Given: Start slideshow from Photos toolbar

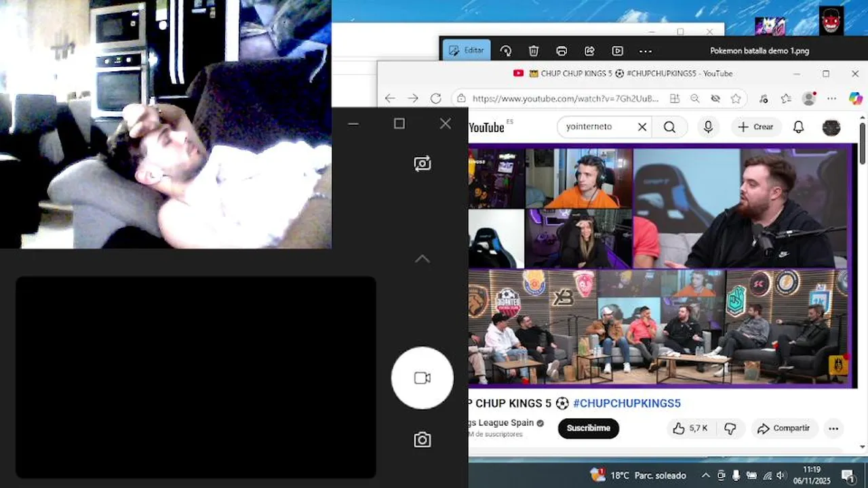Looking at the screenshot, I should click(x=617, y=51).
